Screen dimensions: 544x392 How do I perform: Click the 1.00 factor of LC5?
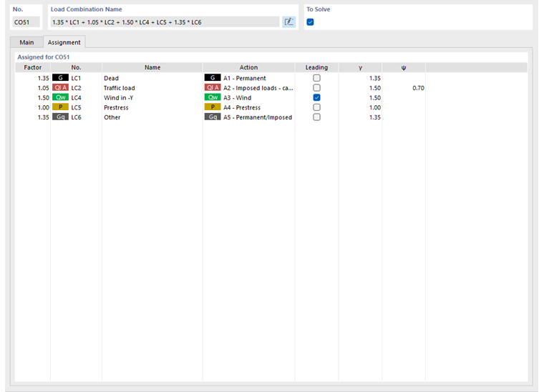click(43, 107)
